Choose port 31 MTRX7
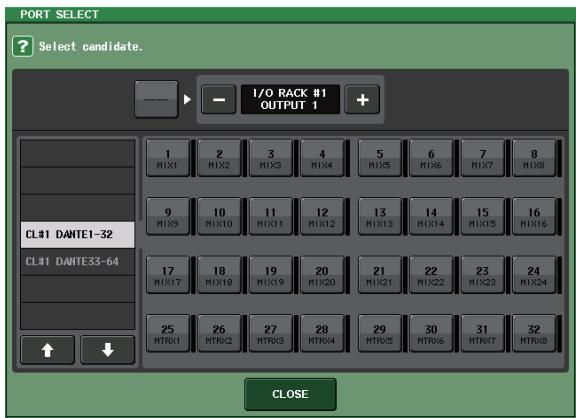 (x=483, y=334)
